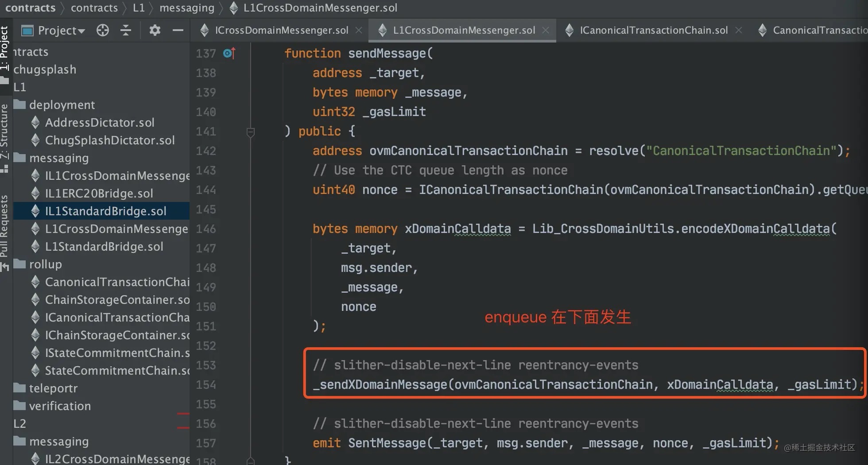Switch to ICrossDomainMessenger.sol tab
Viewport: 868px width, 465px height.
[x=282, y=31]
